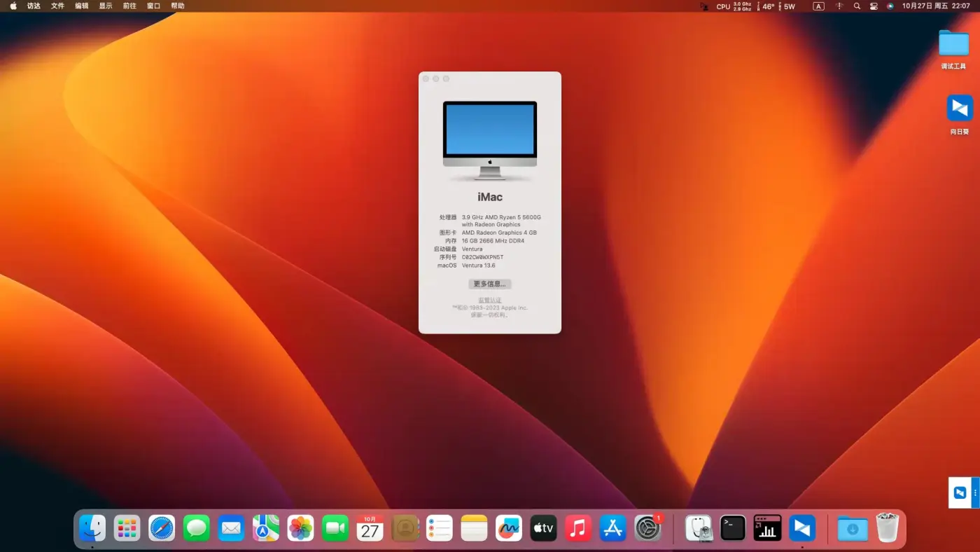
Task: Open the App Store
Action: [x=612, y=527]
